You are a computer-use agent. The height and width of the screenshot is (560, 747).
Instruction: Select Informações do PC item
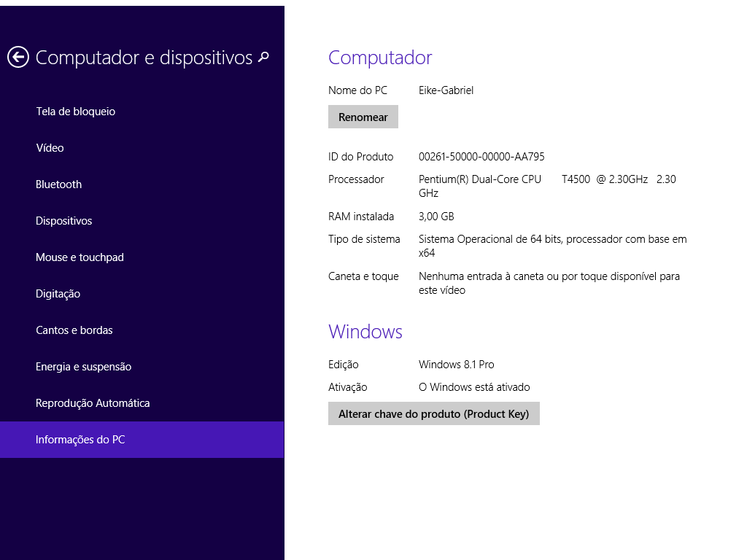point(142,440)
